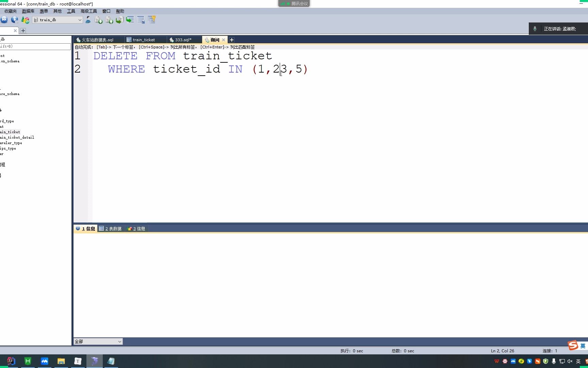The image size is (588, 368).
Task: Click the object browser filter input field
Action: 35,46
